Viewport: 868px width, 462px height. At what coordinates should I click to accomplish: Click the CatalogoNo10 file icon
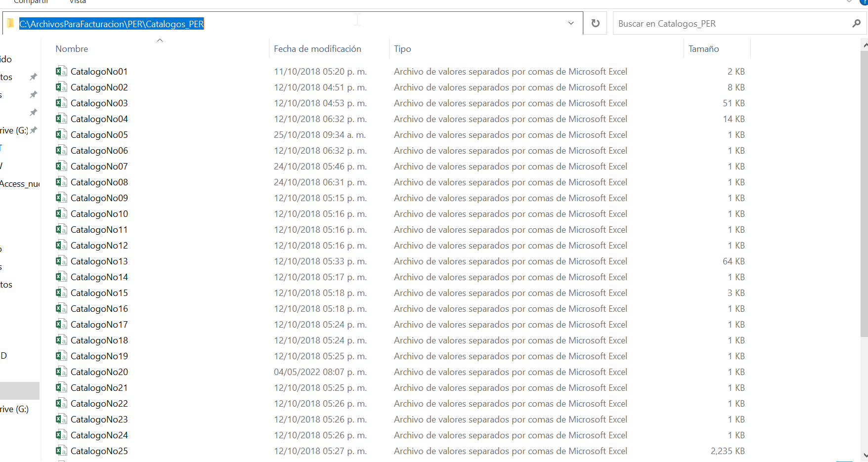[61, 213]
